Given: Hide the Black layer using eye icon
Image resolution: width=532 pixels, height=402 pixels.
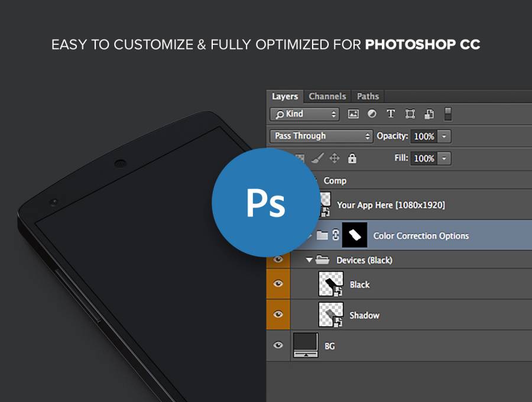Looking at the screenshot, I should [x=278, y=284].
